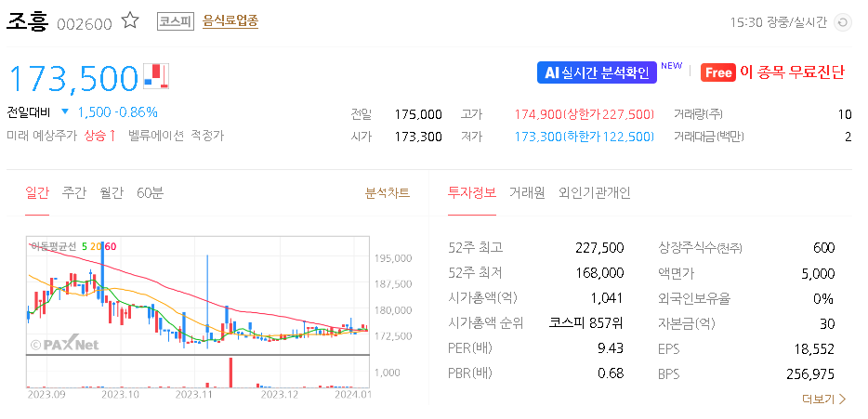Click the 이동평균선 5 20 60 legend
This screenshot has height=419, width=868.
tap(73, 246)
